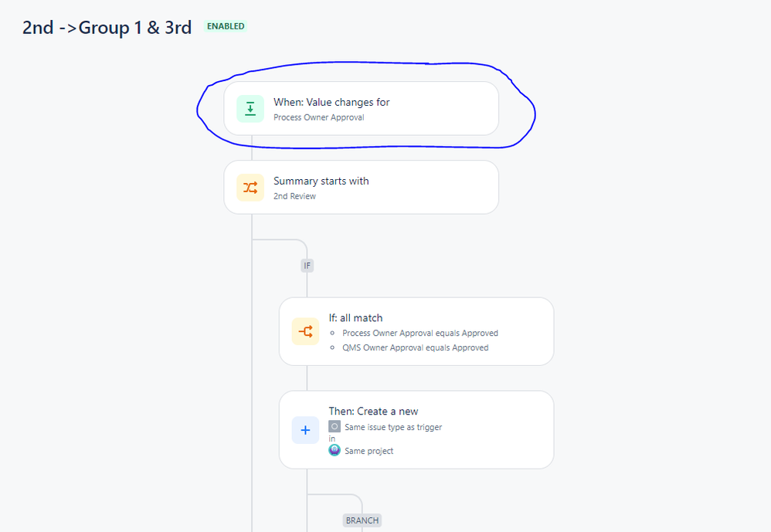This screenshot has height=532, width=771.
Task: Click the ENABLED status badge
Action: click(226, 26)
